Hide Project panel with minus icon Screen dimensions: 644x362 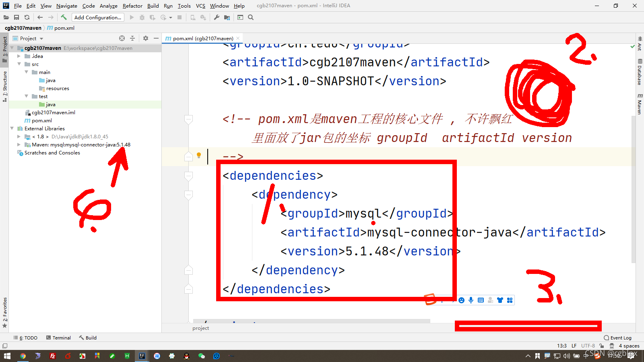point(156,38)
